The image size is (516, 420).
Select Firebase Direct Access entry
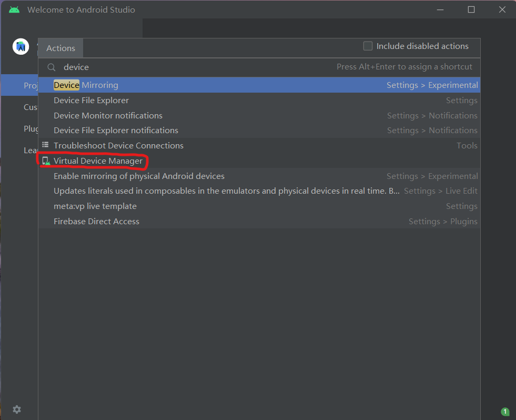(x=259, y=221)
